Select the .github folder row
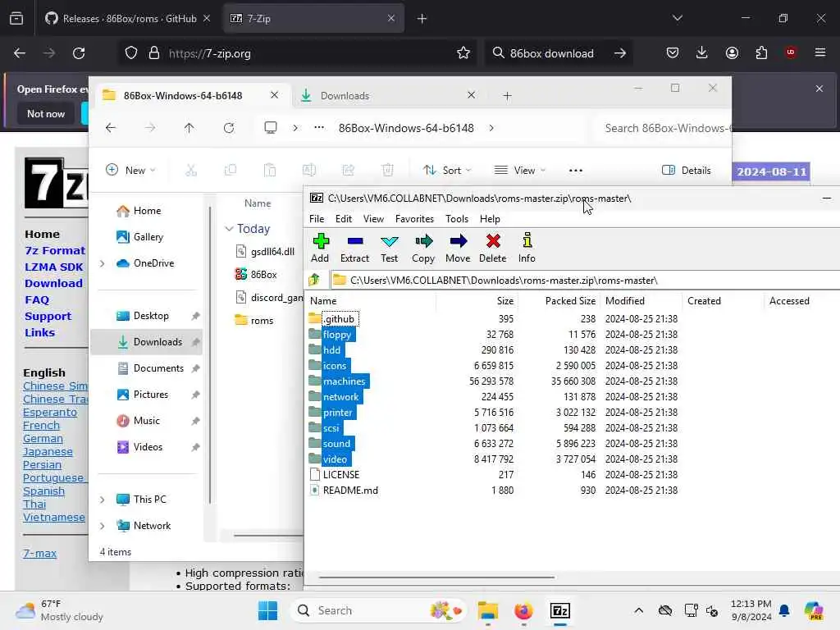 point(493,319)
